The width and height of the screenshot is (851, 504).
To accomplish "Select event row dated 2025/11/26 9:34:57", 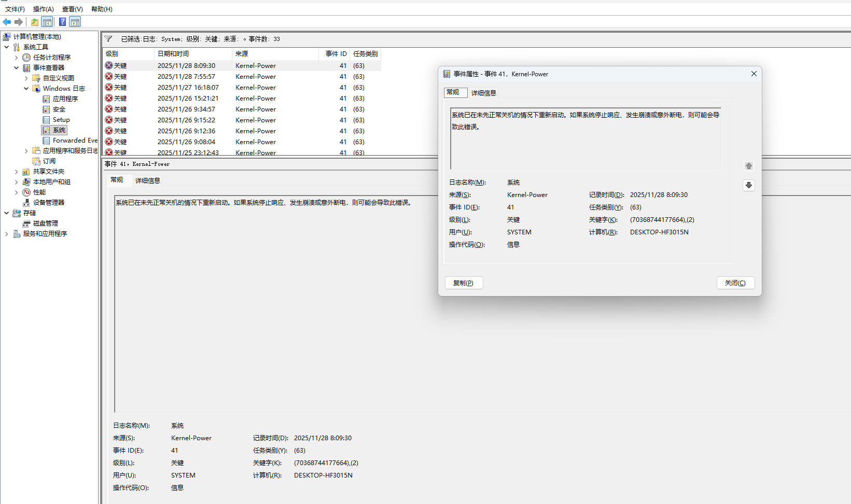I will coord(242,109).
